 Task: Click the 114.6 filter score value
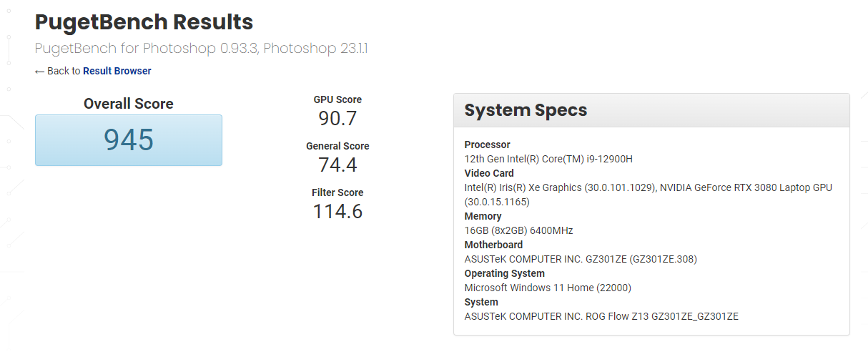[x=337, y=211]
